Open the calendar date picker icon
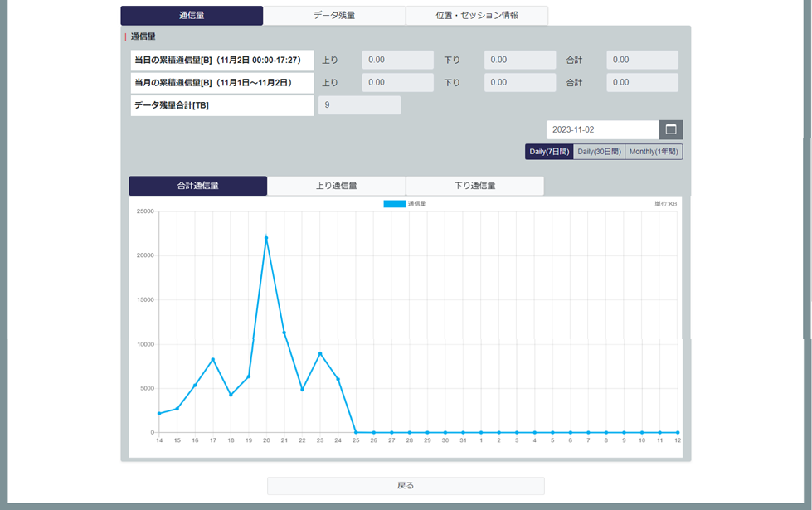This screenshot has height=510, width=812. 671,129
